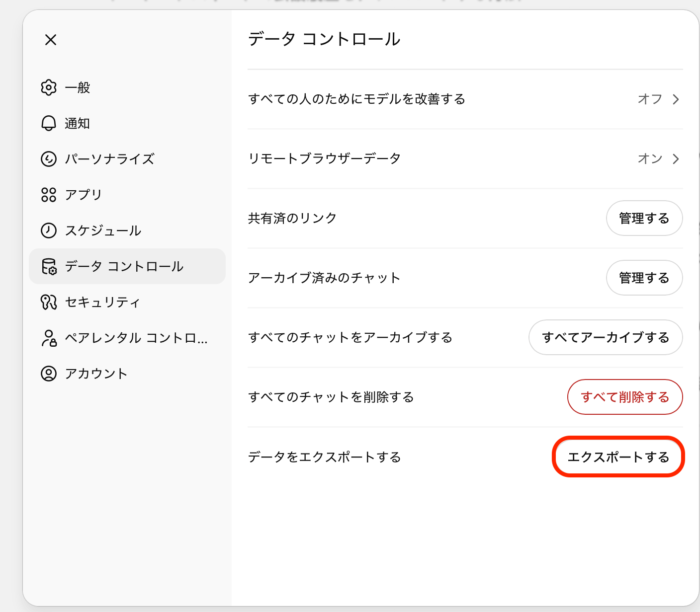Expand the chevron next to オン
700x612 pixels.
click(x=676, y=159)
